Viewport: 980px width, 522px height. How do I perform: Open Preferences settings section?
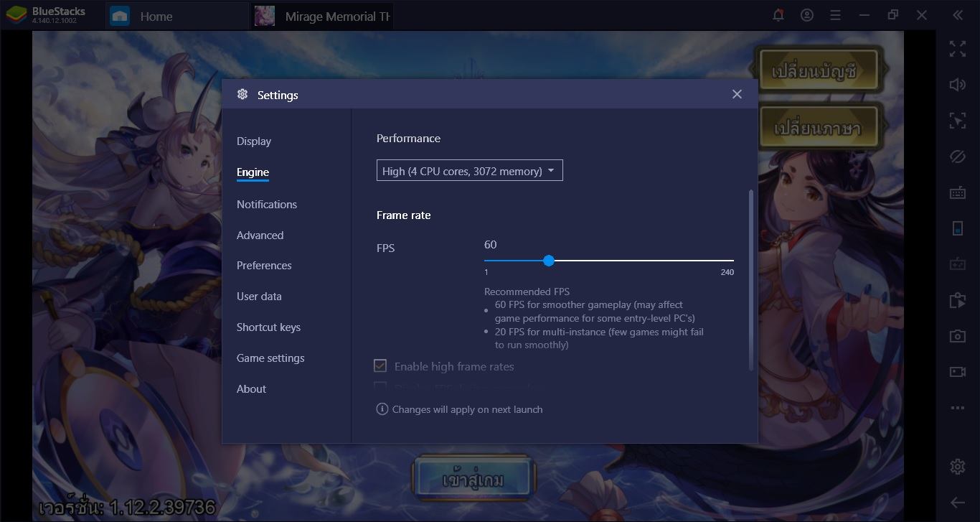point(264,266)
